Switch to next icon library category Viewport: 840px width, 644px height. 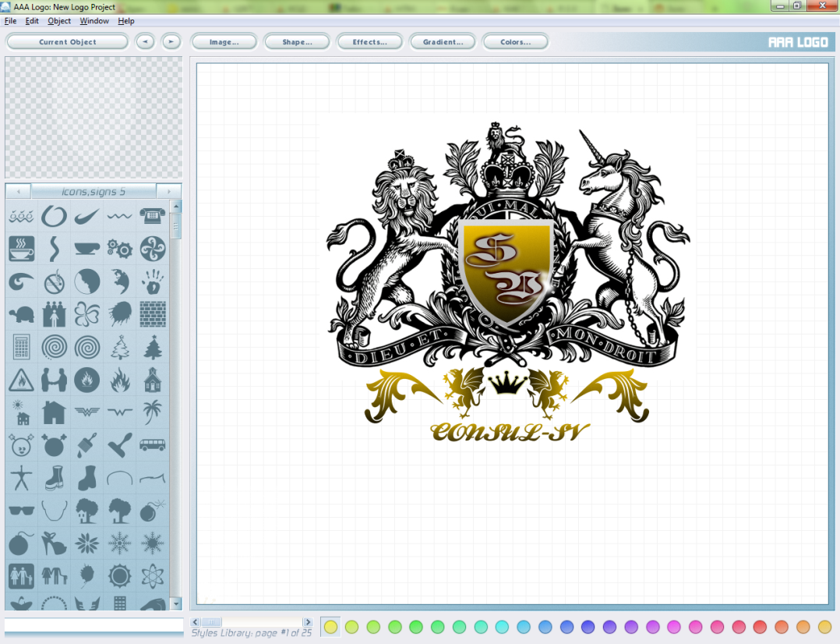pos(169,192)
